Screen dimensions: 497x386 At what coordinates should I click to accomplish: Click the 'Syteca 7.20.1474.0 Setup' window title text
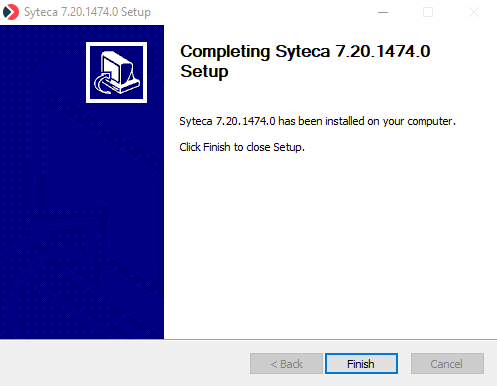87,12
